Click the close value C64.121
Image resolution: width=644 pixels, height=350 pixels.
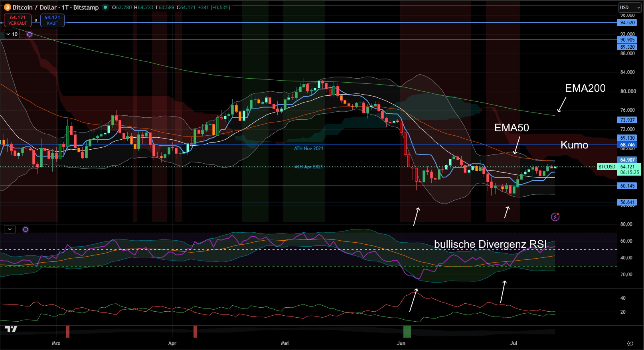(186, 8)
